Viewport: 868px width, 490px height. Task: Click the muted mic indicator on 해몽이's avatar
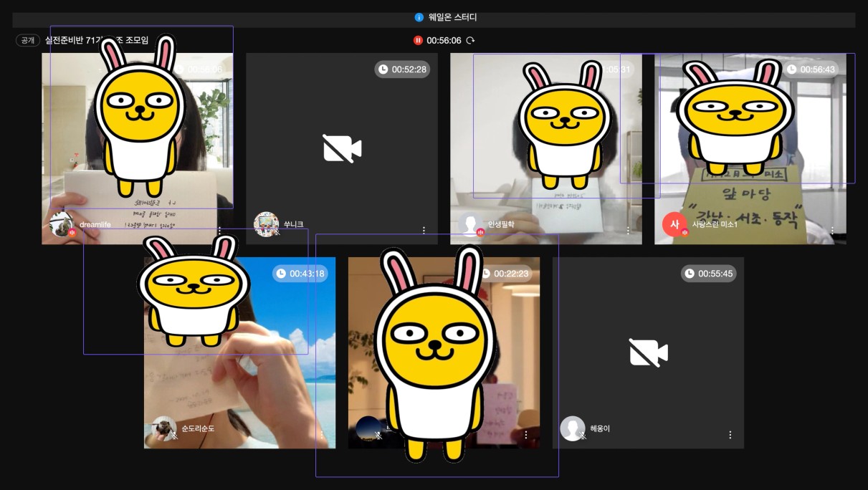(x=583, y=436)
